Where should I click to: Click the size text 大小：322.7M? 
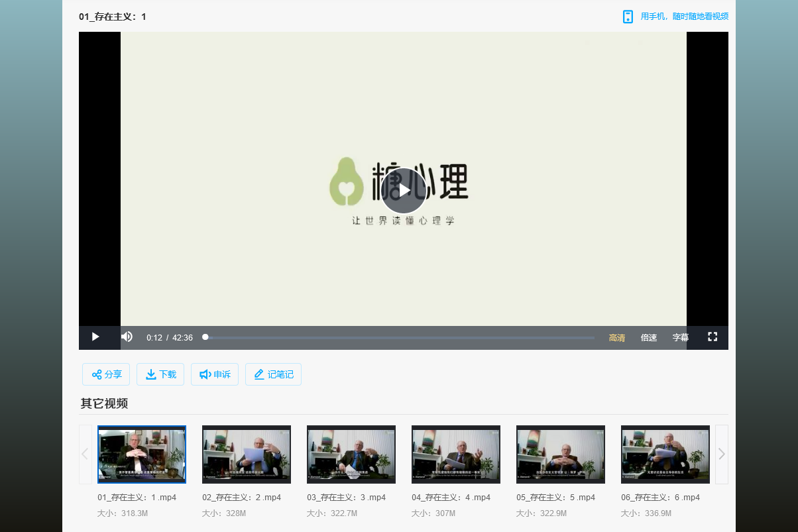tap(332, 513)
